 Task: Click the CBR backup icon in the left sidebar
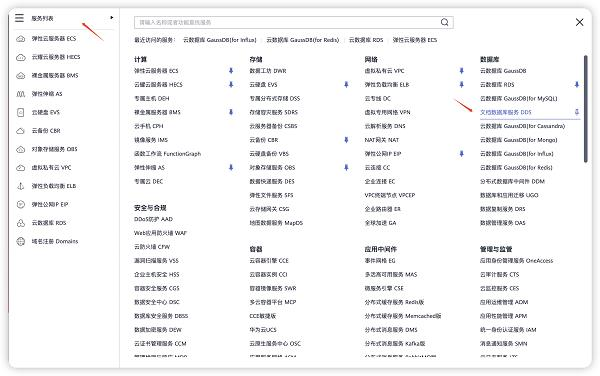click(x=21, y=131)
